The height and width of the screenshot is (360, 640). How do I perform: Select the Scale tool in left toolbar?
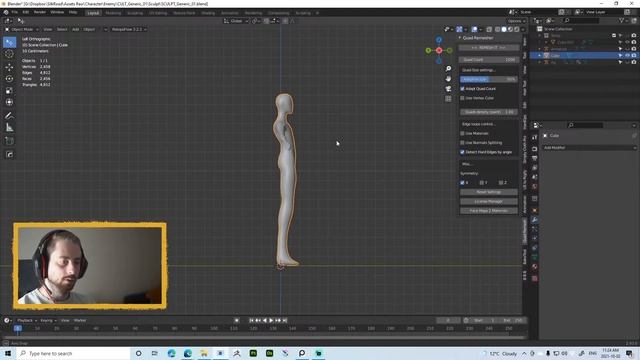tap(9, 91)
